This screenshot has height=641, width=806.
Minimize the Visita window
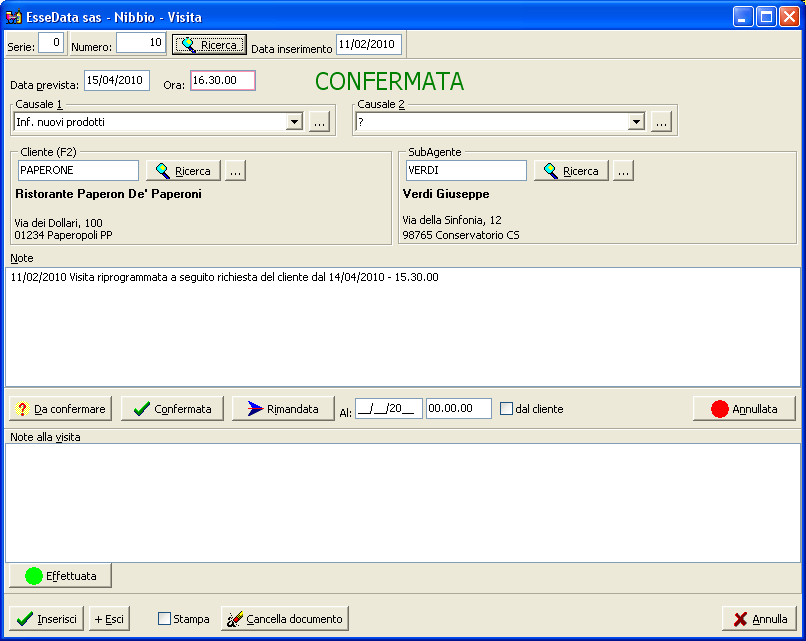pos(742,17)
